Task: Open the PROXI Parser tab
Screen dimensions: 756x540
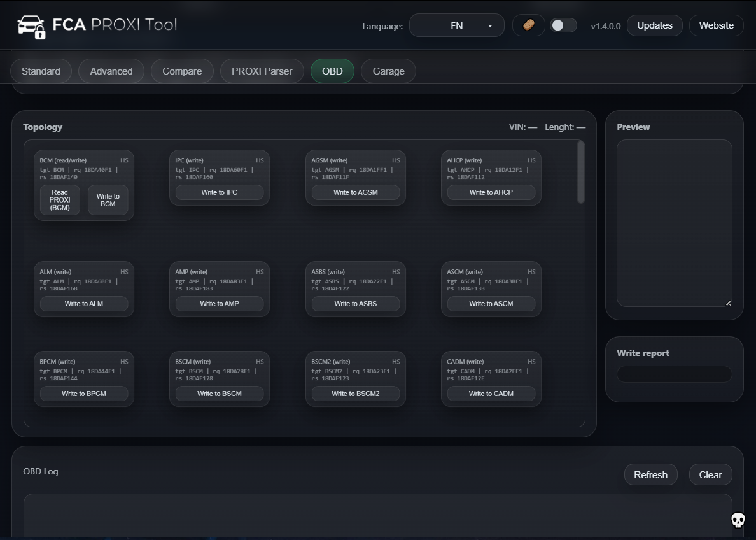Action: click(262, 71)
